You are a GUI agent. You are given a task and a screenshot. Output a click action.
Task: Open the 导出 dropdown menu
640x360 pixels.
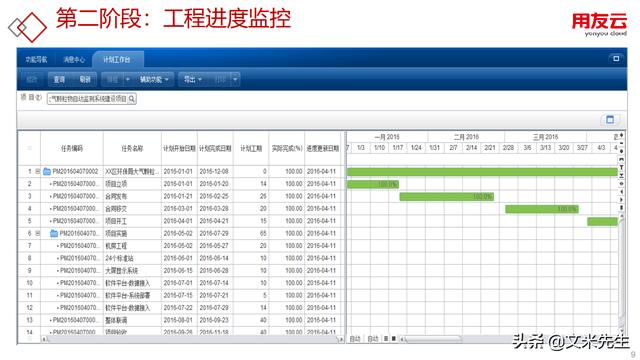[193, 80]
